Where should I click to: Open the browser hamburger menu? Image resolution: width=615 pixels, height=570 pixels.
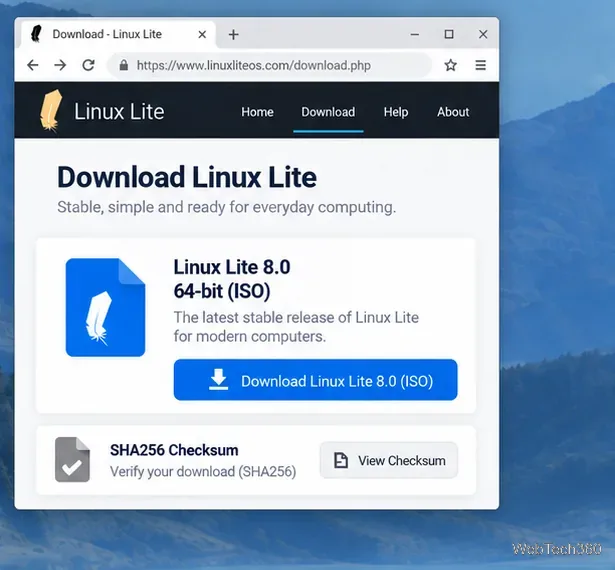480,65
